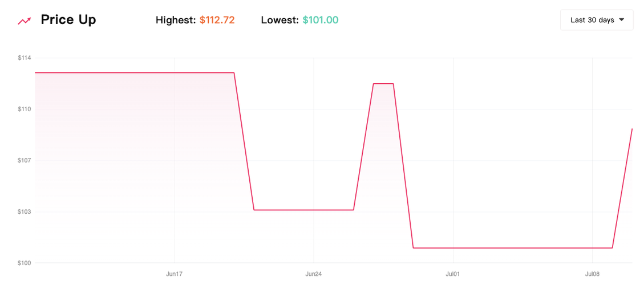Click the Price Up heading
This screenshot has width=644, height=285.
[x=68, y=20]
